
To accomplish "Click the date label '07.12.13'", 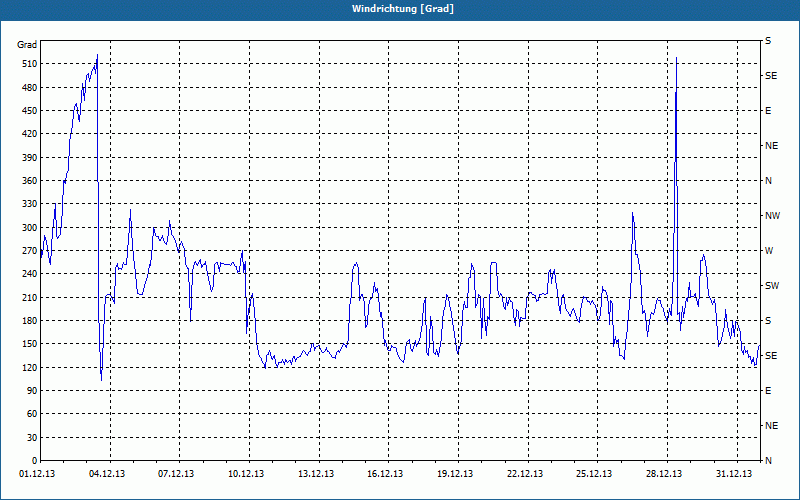I will [x=176, y=474].
